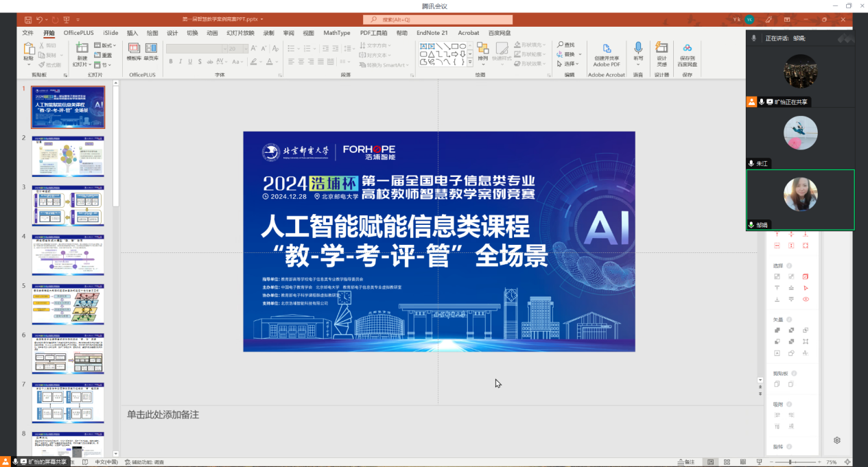Open the 动画 animations tab

click(212, 32)
